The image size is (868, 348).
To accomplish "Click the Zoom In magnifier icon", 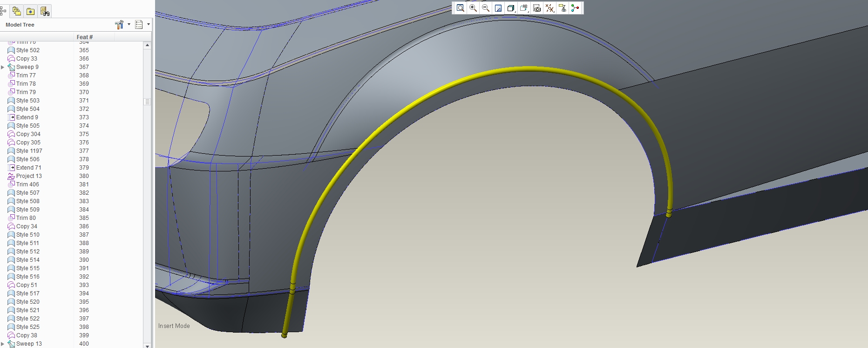I will pyautogui.click(x=473, y=8).
